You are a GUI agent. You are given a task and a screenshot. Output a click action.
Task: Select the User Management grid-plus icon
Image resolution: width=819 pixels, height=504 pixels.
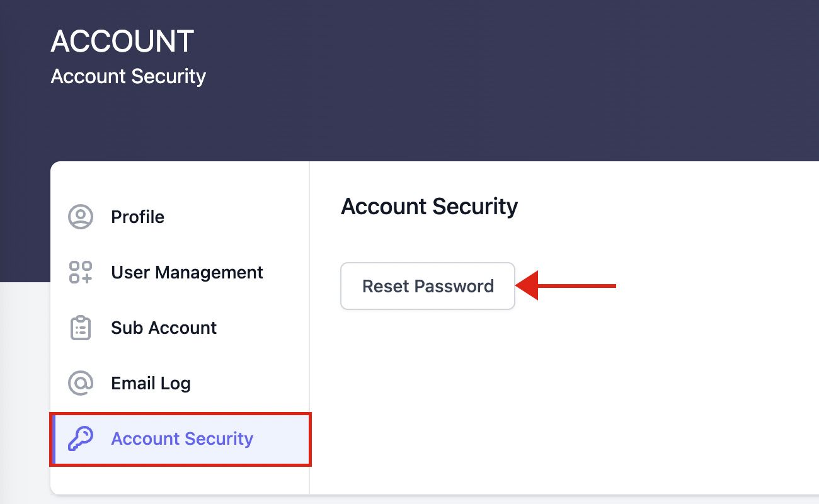pos(81,272)
